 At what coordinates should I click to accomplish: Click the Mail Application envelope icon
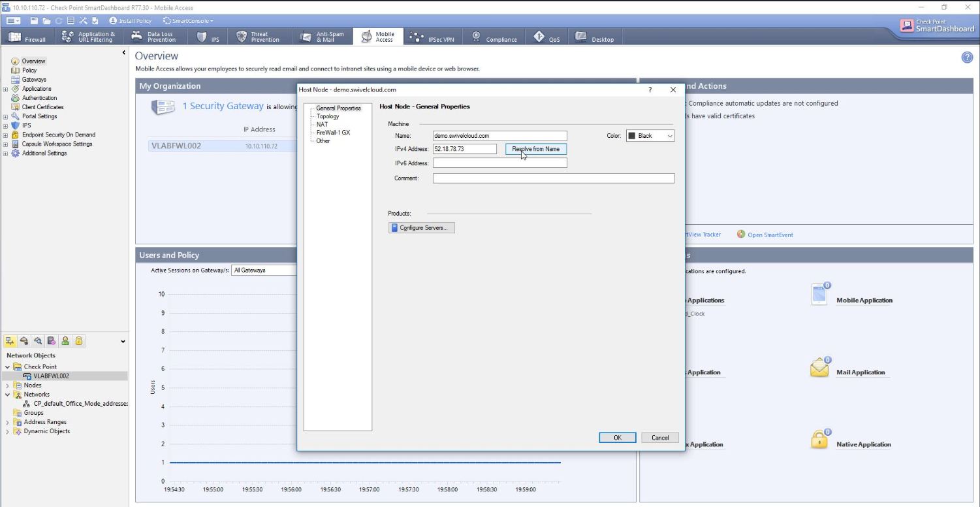(x=819, y=368)
